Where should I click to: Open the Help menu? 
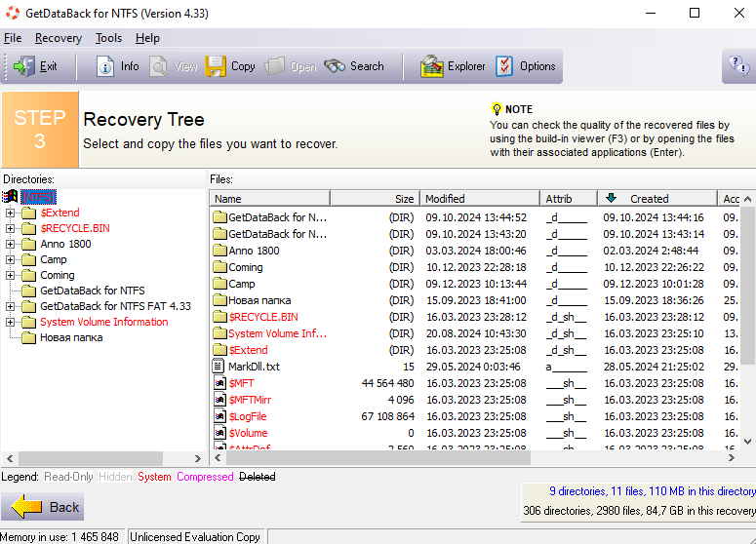147,38
